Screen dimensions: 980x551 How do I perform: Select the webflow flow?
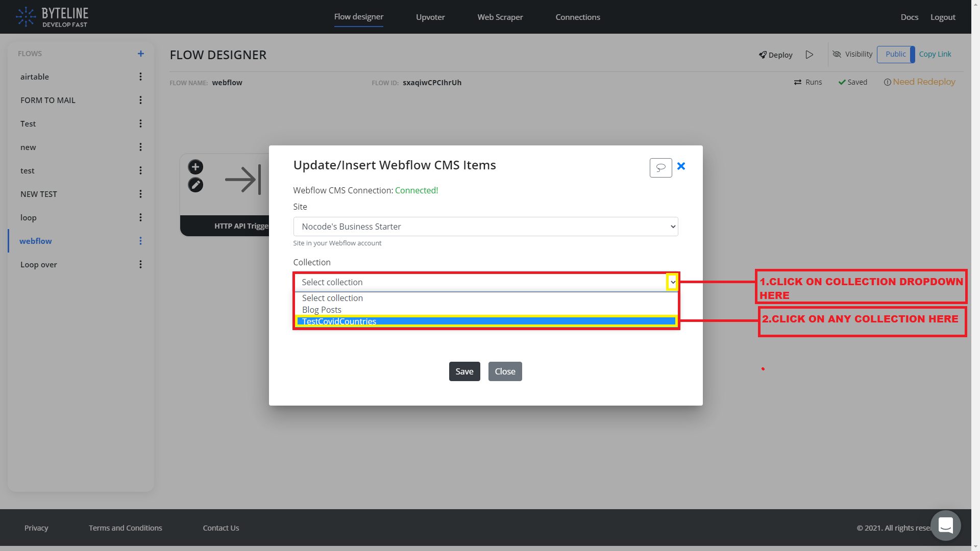tap(36, 241)
